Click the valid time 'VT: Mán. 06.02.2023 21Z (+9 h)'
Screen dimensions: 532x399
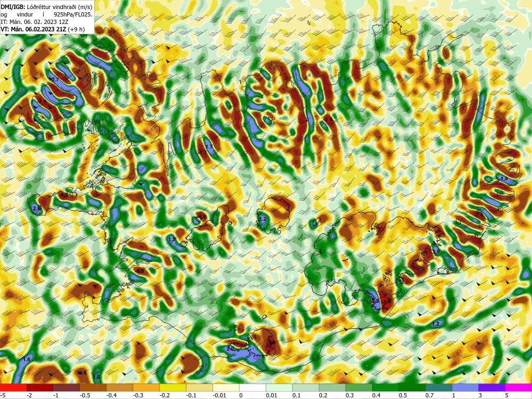[43, 29]
